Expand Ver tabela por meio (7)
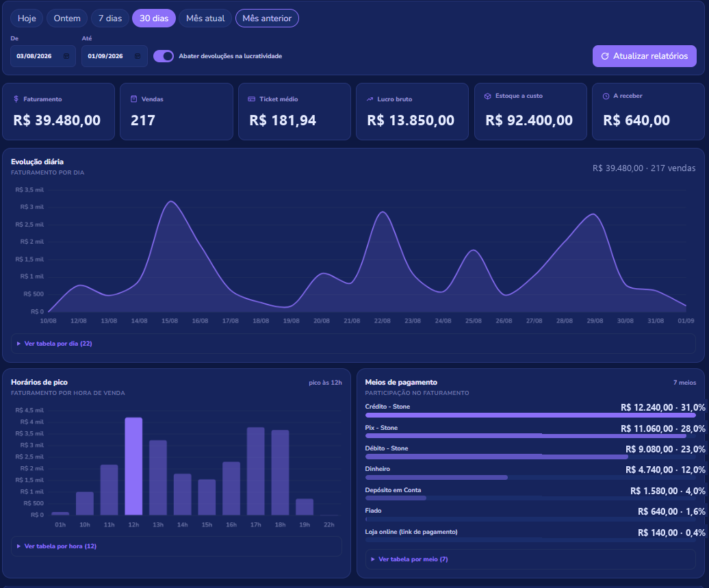The width and height of the screenshot is (709, 588). coord(409,559)
